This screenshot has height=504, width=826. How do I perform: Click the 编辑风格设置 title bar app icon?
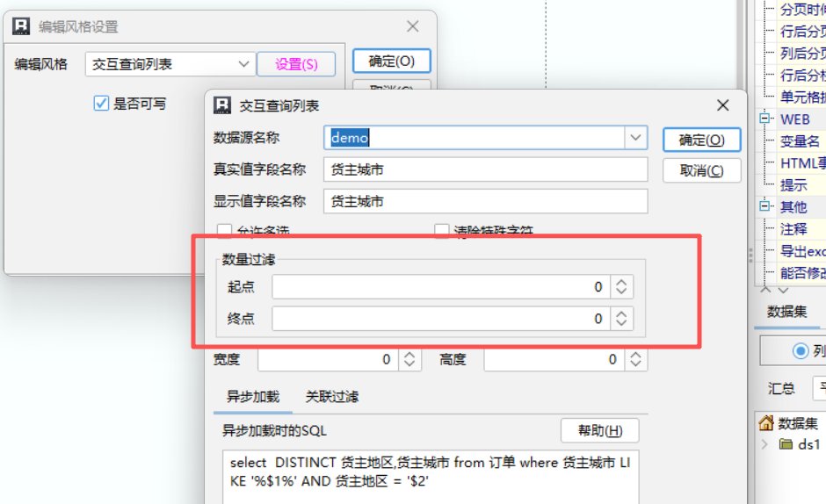click(21, 26)
